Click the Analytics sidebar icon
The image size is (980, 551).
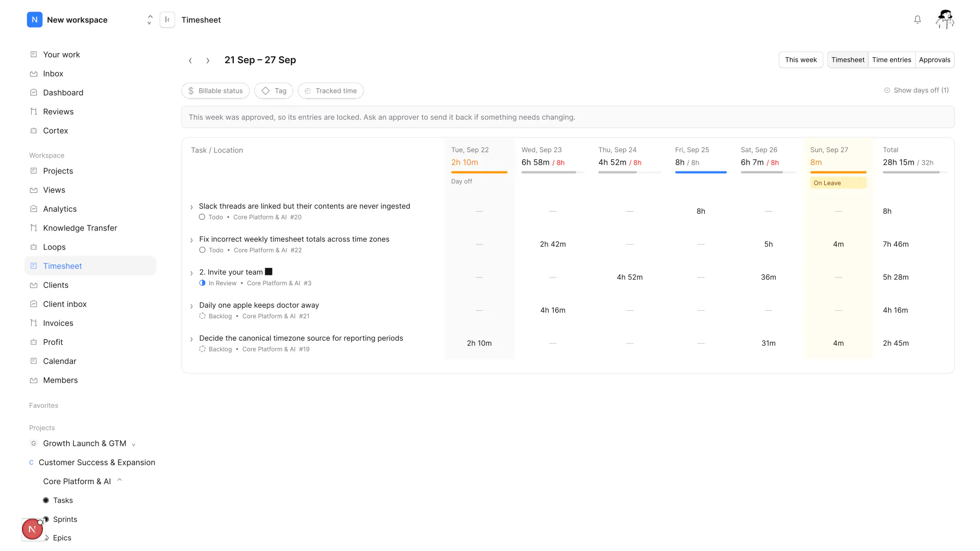pos(34,209)
